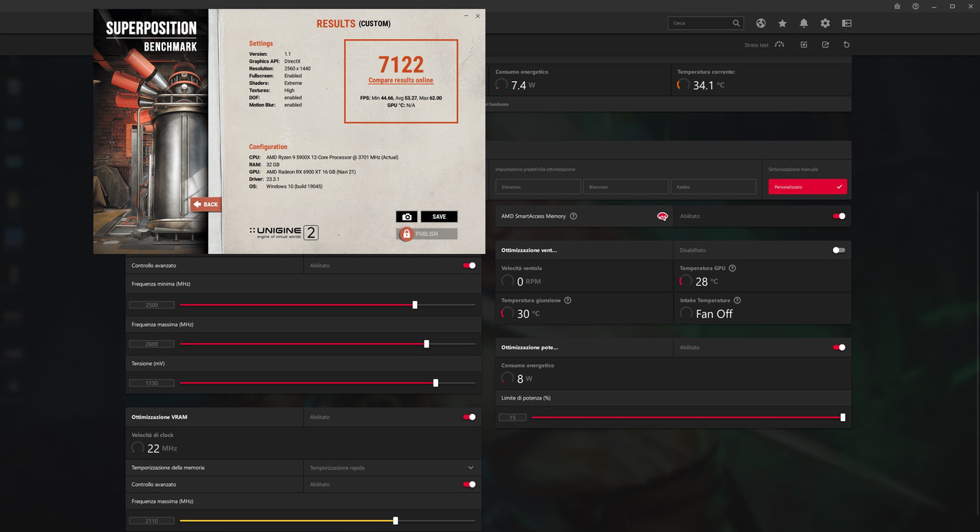Click the Tensione (mV) slider handle
The image size is (980, 532).
click(x=436, y=383)
